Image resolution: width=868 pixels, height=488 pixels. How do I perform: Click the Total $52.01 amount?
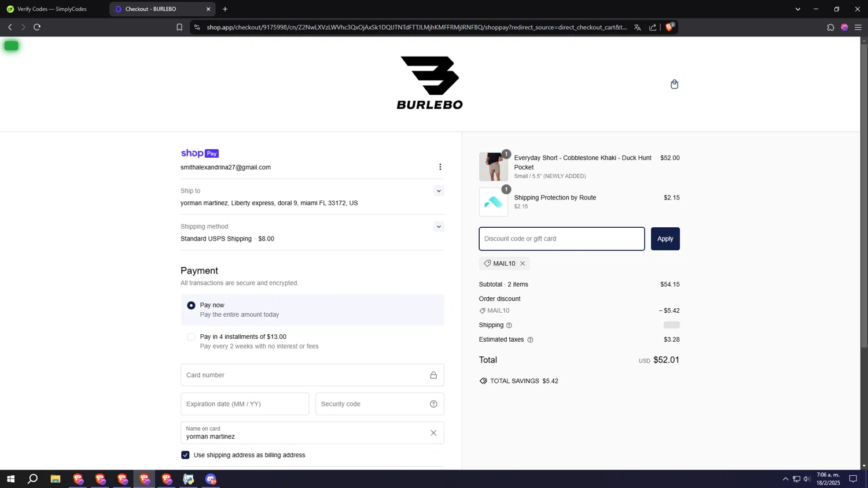pos(666,360)
